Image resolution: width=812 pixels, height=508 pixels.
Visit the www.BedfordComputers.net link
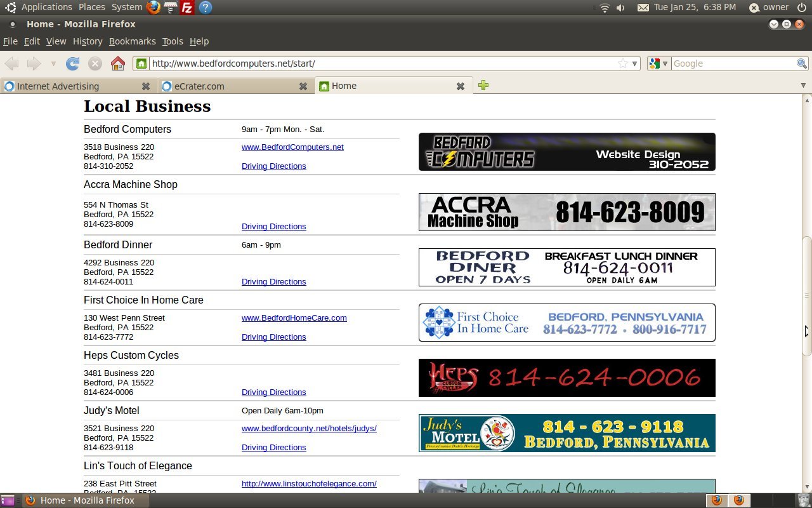click(292, 147)
